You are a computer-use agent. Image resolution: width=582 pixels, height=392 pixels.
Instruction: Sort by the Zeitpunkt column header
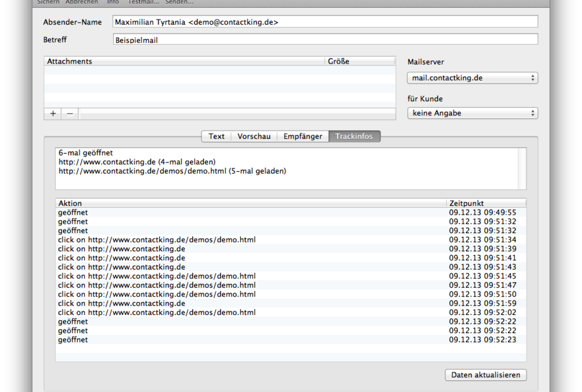(485, 203)
